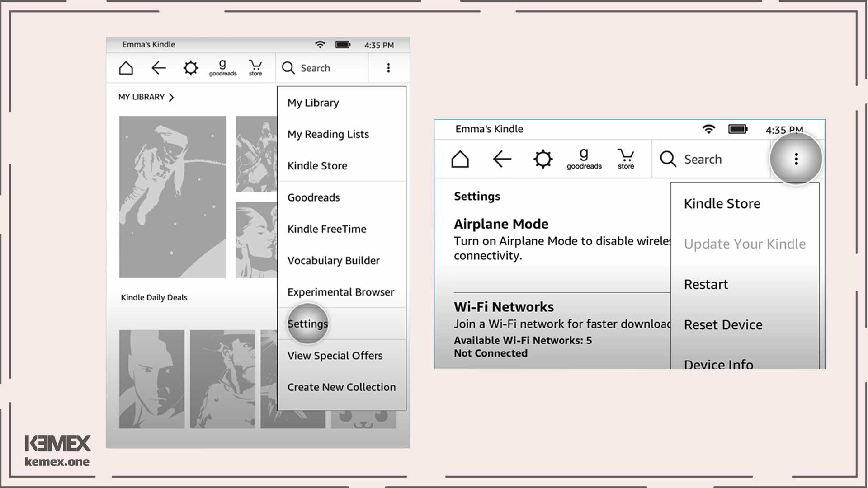Screen dimensions: 868x488
Task: Click Reset Device option
Action: click(x=723, y=324)
